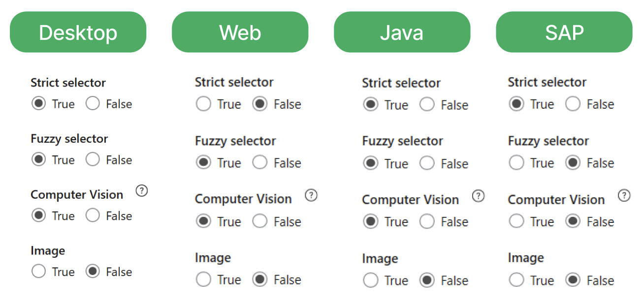Set Web Image to True
644x305 pixels.
[x=203, y=279]
